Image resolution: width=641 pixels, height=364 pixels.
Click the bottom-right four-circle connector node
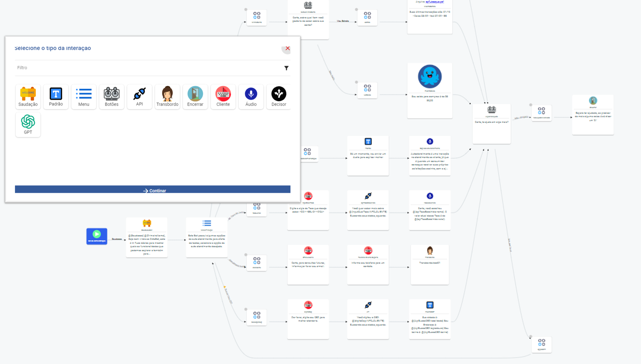click(x=541, y=344)
